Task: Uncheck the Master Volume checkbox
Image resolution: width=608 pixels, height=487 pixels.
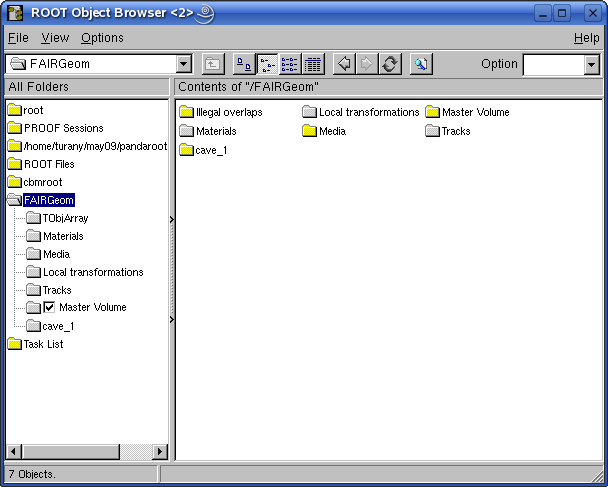Action: tap(49, 308)
